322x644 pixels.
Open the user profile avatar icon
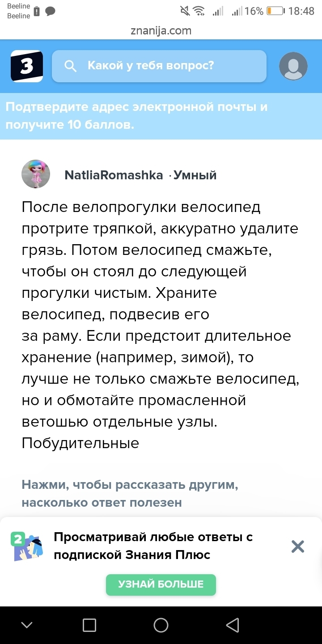click(x=293, y=66)
